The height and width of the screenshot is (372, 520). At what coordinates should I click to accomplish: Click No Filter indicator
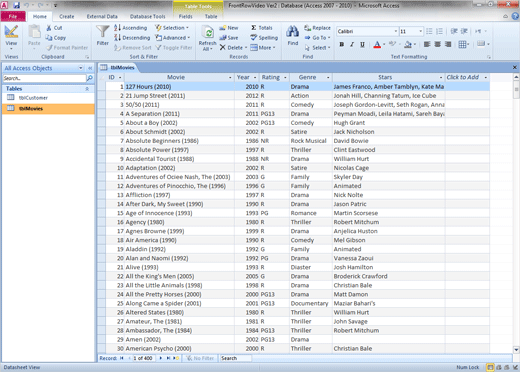click(x=200, y=358)
